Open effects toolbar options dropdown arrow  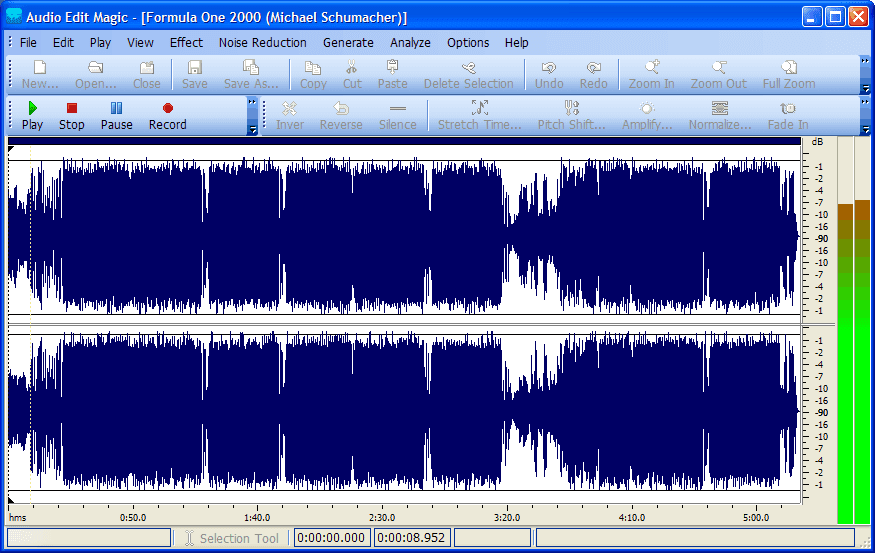865,129
